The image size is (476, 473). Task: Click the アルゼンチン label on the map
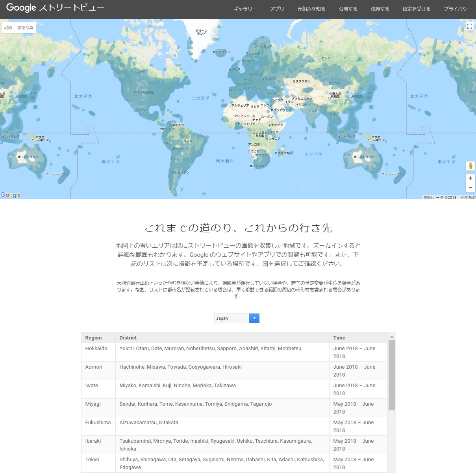tap(180, 173)
